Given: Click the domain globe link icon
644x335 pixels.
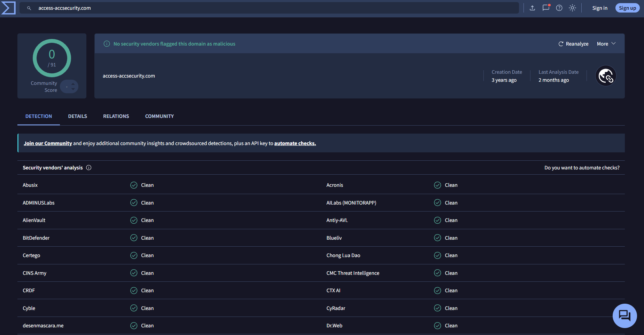Looking at the screenshot, I should pos(606,76).
